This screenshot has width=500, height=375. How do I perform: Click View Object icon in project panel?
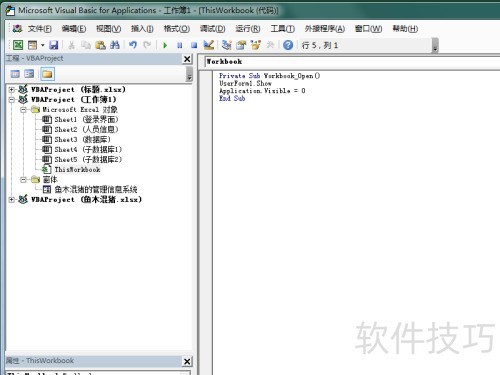(x=29, y=74)
